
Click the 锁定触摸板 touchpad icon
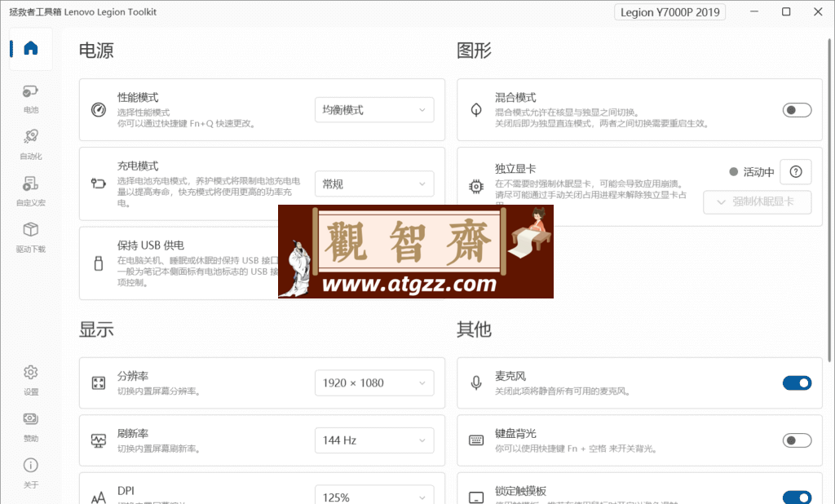[476, 498]
